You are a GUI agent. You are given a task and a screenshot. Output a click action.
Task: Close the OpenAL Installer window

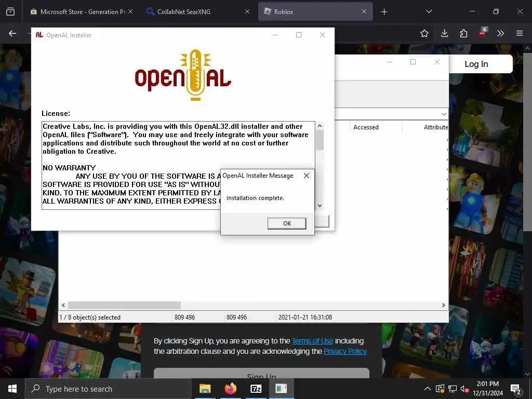(322, 35)
